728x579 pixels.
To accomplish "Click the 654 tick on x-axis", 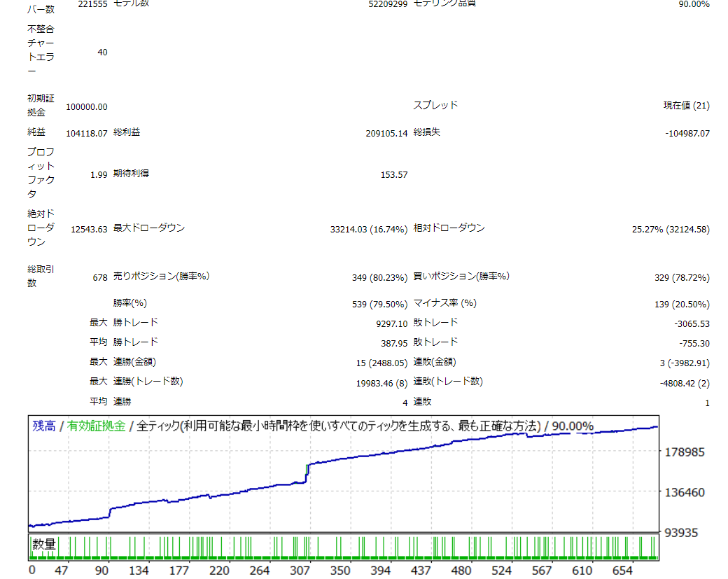I will 622,570.
